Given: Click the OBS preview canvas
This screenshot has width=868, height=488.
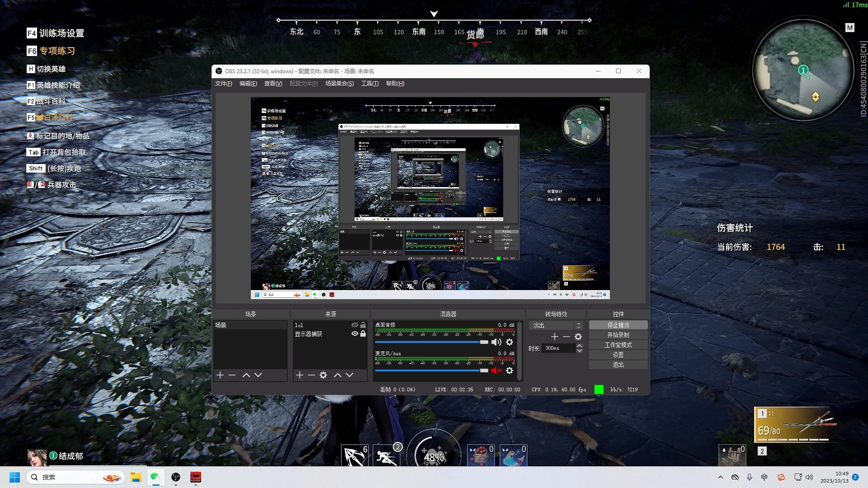Looking at the screenshot, I should (430, 198).
